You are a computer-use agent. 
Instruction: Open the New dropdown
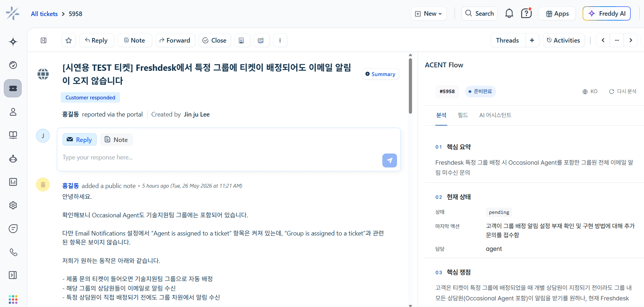tap(429, 14)
